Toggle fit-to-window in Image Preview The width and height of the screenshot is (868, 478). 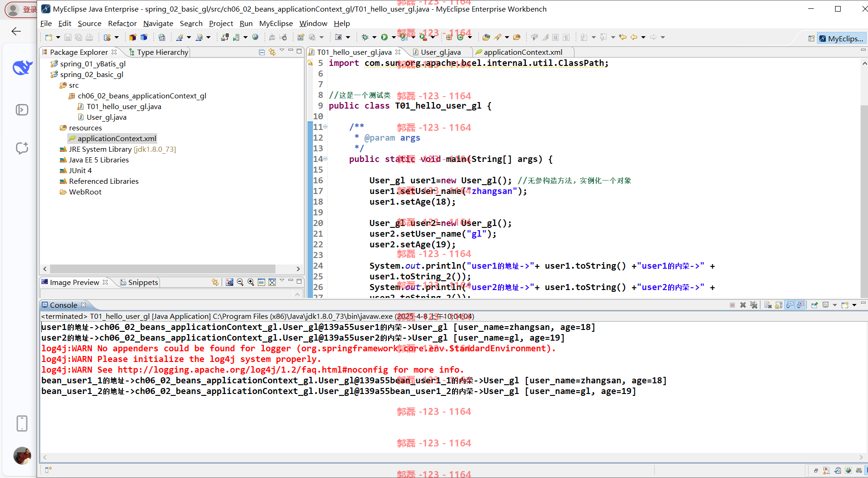tap(272, 282)
